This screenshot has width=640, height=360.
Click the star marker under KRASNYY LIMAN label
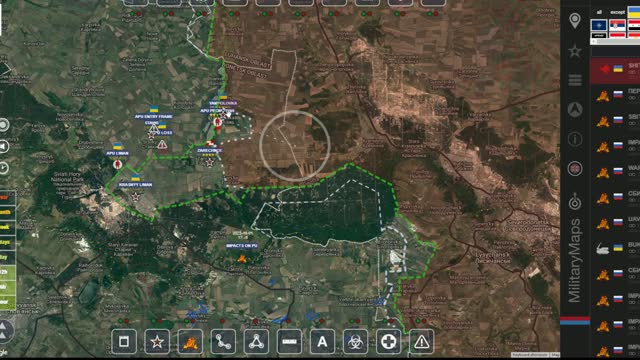pyautogui.click(x=136, y=197)
